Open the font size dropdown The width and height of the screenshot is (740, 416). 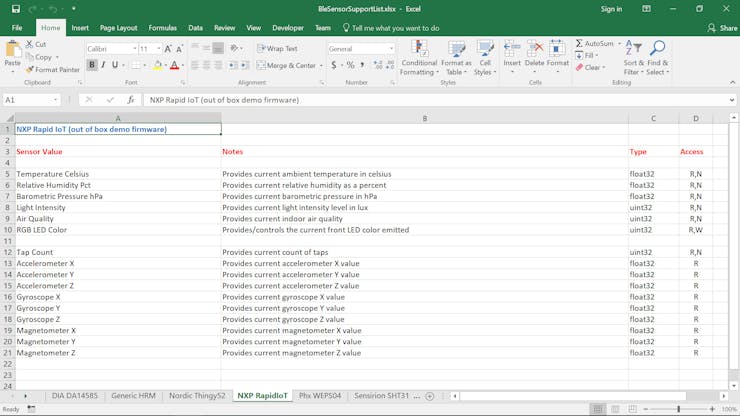point(159,49)
